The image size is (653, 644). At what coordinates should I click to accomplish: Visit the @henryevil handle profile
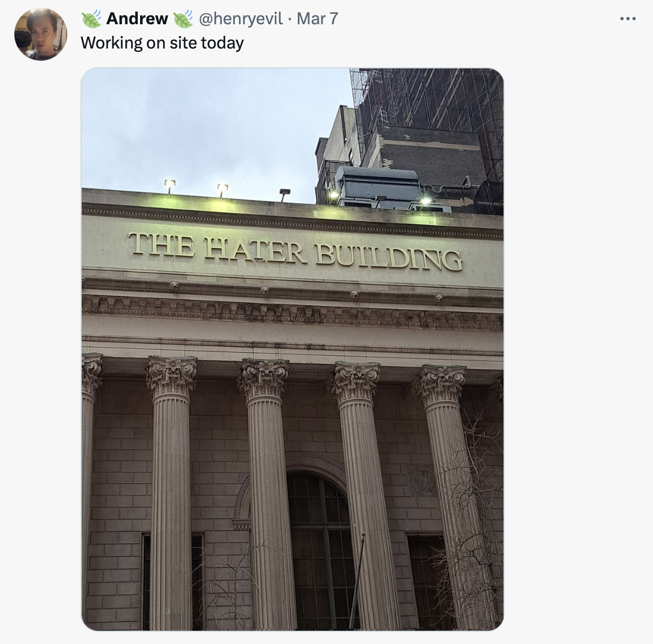[240, 19]
